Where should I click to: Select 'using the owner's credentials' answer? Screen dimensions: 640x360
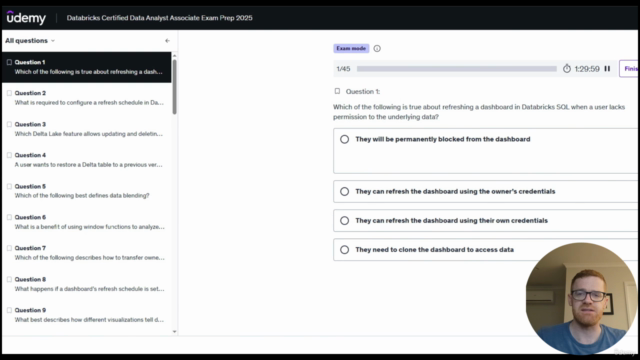point(486,191)
